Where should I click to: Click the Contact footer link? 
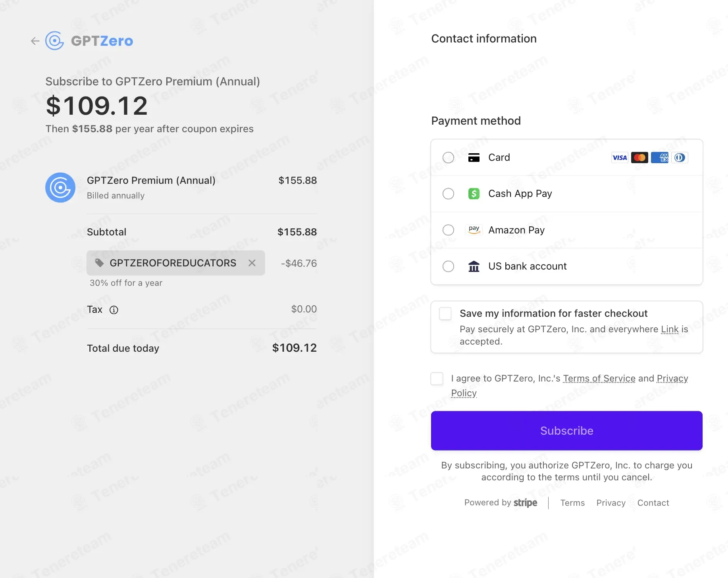[653, 503]
